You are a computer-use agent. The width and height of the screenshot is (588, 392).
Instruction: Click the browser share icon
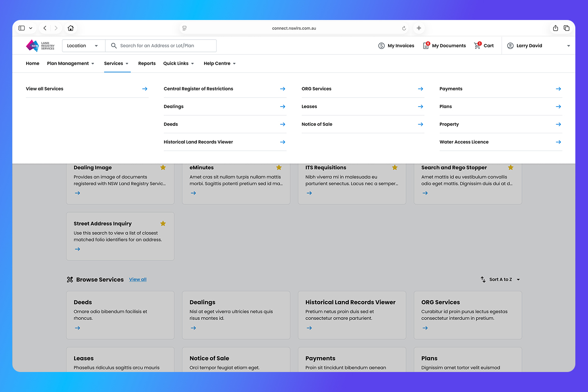click(555, 28)
